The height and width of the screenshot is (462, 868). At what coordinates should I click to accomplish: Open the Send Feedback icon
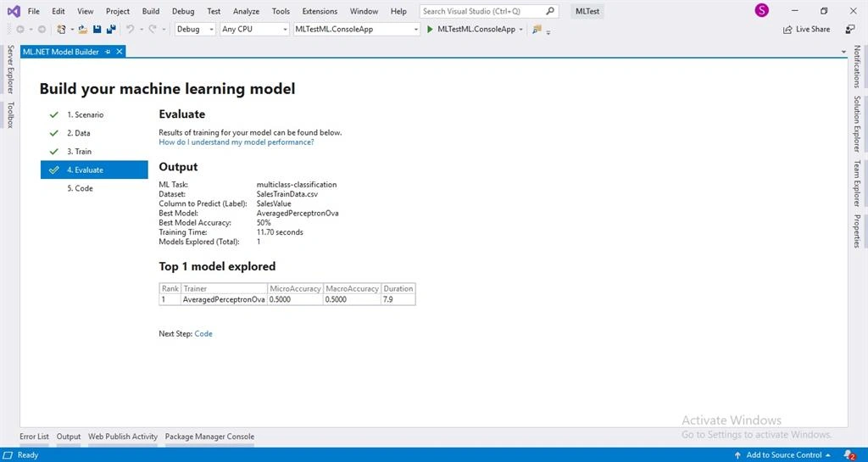coord(850,30)
